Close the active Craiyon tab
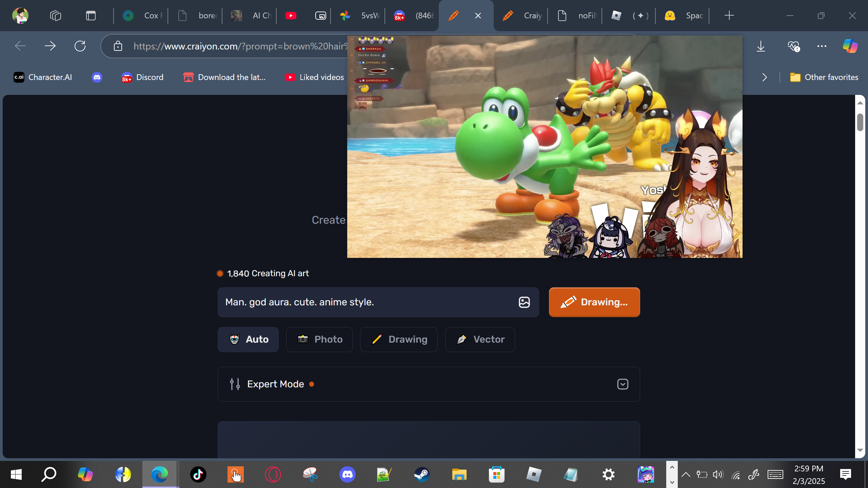 [478, 16]
